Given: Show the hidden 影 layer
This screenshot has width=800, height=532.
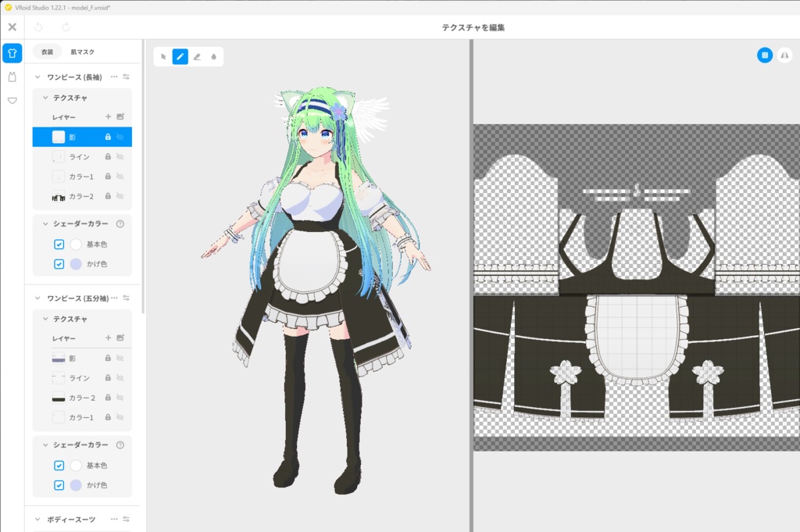Looking at the screenshot, I should (120, 136).
